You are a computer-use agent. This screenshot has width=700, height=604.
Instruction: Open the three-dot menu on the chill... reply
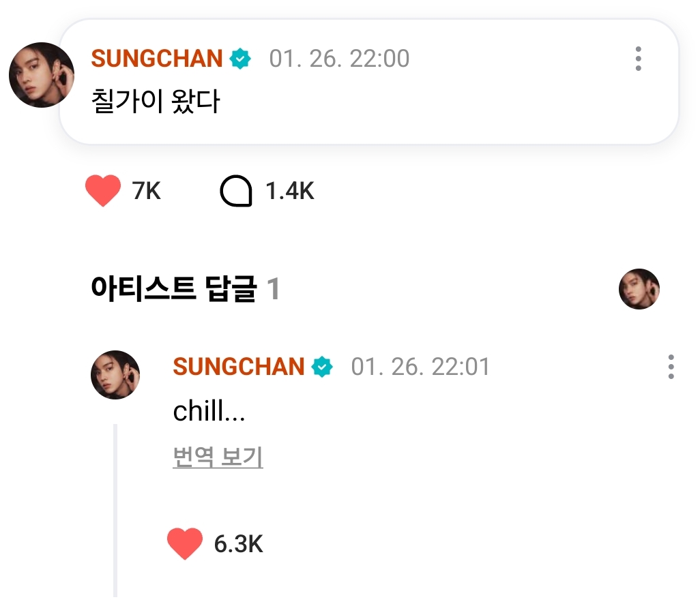tap(671, 367)
